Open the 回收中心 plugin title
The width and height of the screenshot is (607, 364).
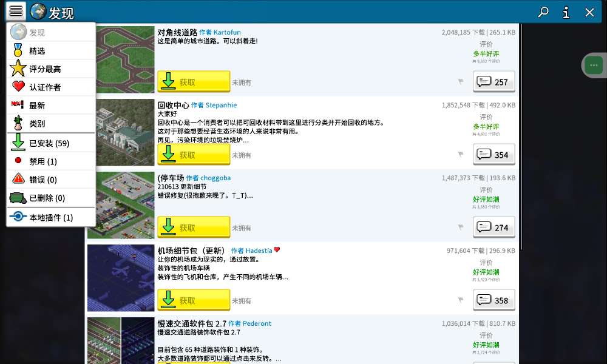coord(173,105)
